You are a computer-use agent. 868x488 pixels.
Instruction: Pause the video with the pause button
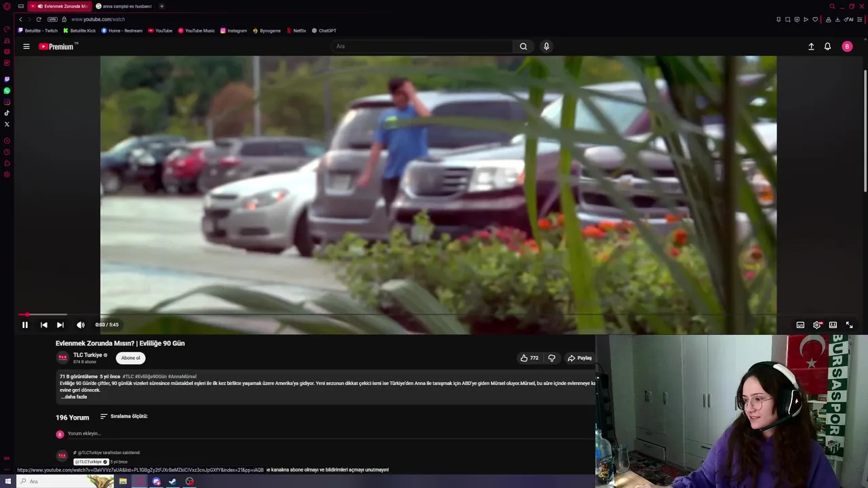coord(25,325)
